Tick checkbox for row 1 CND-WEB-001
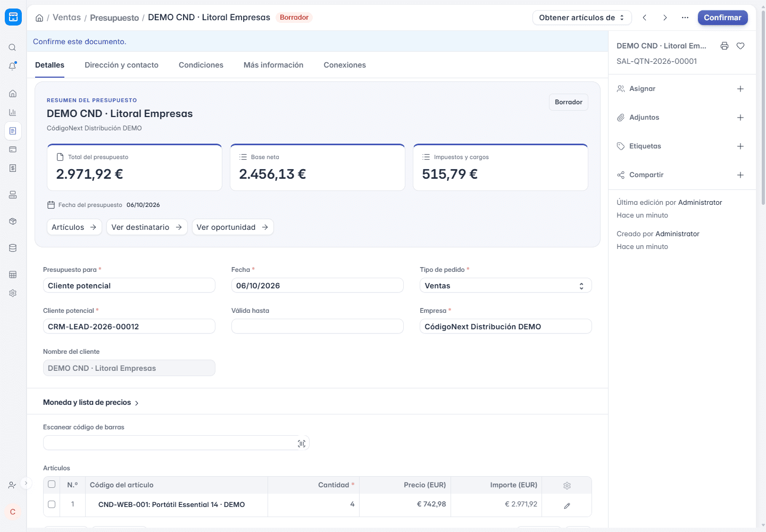Image resolution: width=766 pixels, height=532 pixels. 52,504
